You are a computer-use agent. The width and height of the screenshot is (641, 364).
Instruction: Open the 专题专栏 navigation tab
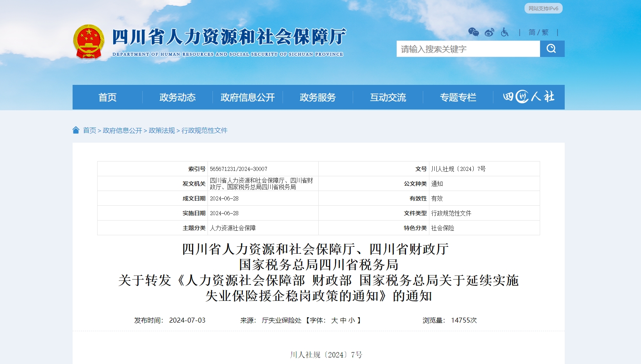(x=458, y=97)
